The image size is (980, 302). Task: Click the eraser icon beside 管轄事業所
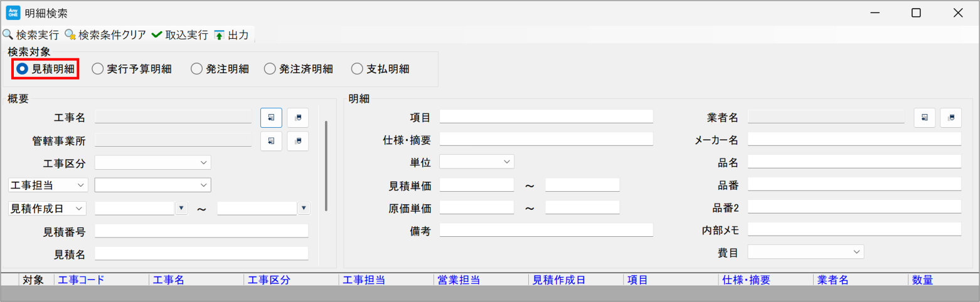(x=298, y=141)
